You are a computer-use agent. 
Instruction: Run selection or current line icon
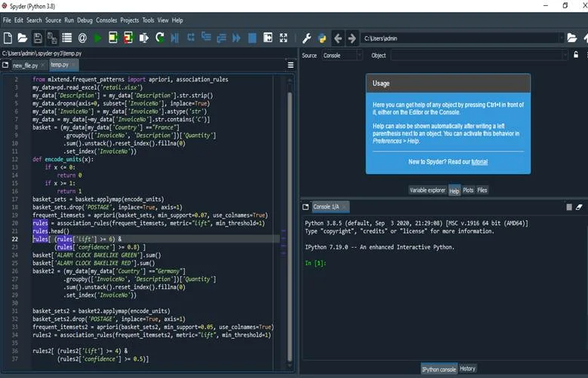[144, 38]
